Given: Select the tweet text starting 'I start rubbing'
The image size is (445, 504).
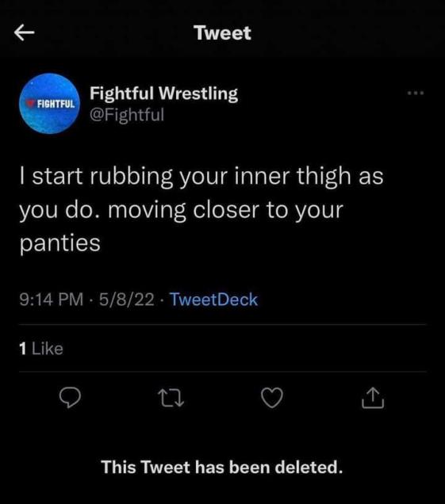Looking at the screenshot, I should 201,209.
